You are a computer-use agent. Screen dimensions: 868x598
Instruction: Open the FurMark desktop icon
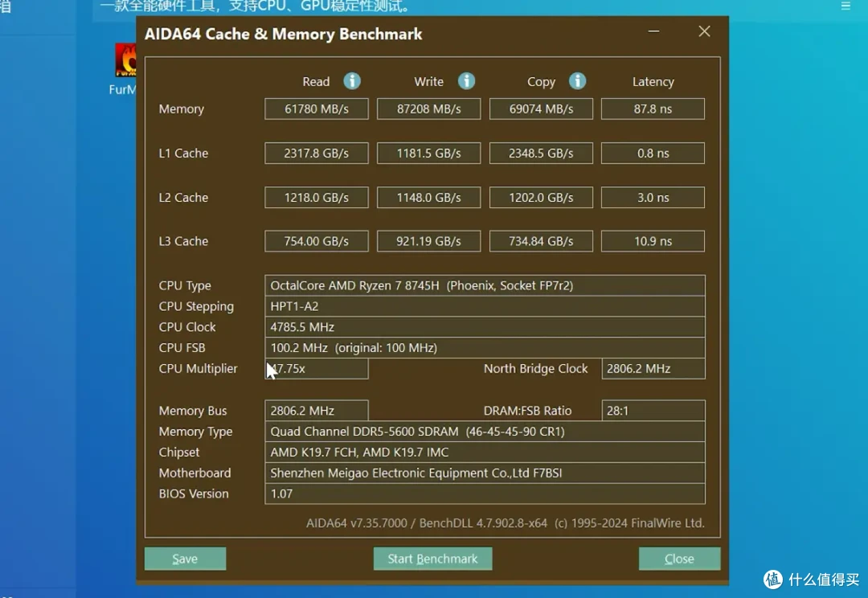(125, 69)
